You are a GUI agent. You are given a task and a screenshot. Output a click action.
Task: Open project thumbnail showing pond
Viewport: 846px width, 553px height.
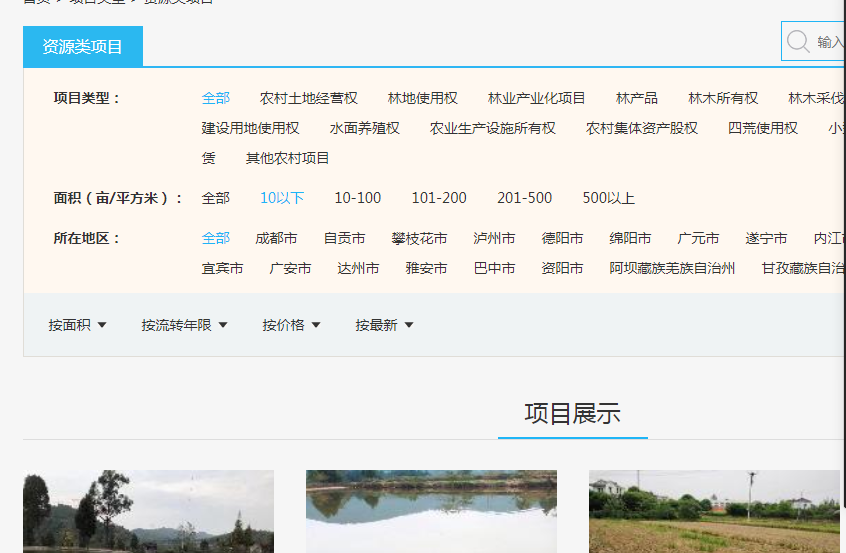pos(431,511)
